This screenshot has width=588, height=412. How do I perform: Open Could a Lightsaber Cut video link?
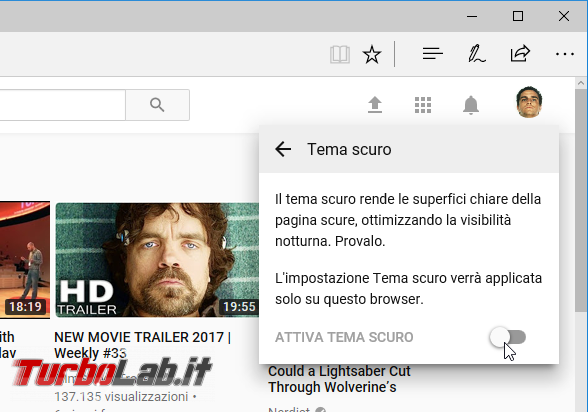[339, 379]
